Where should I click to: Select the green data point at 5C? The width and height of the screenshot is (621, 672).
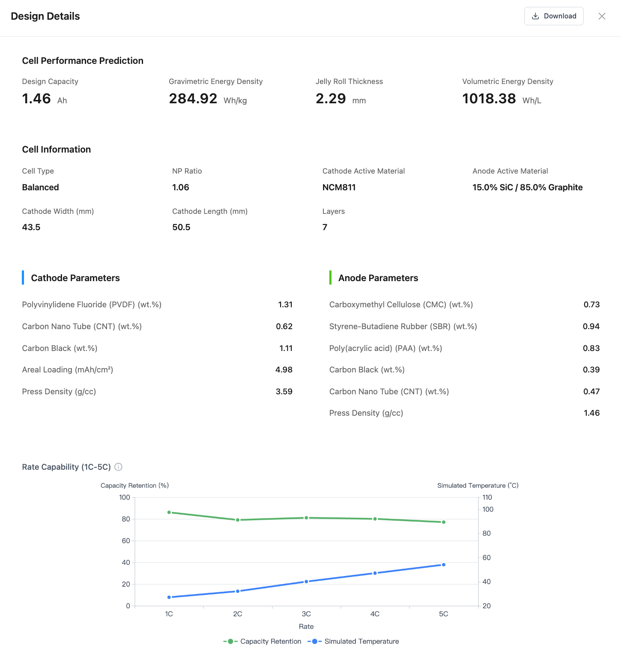[x=444, y=522]
